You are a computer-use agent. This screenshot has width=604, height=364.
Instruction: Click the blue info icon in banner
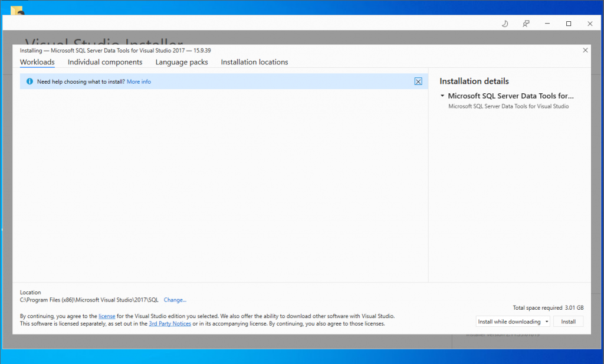pos(29,81)
